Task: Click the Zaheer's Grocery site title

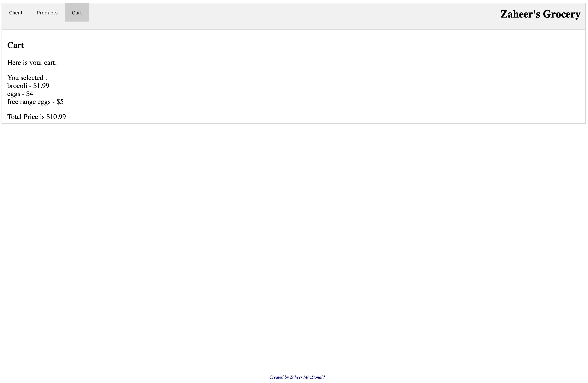Action: pos(540,14)
